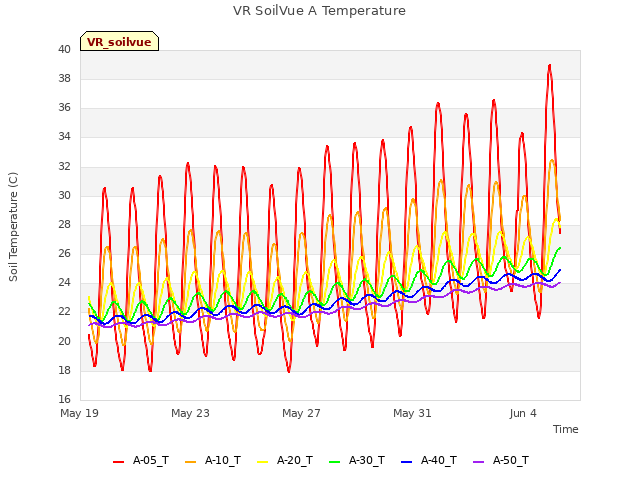
Task: Click the 28 y-axis tick label
Action: pyautogui.click(x=64, y=224)
